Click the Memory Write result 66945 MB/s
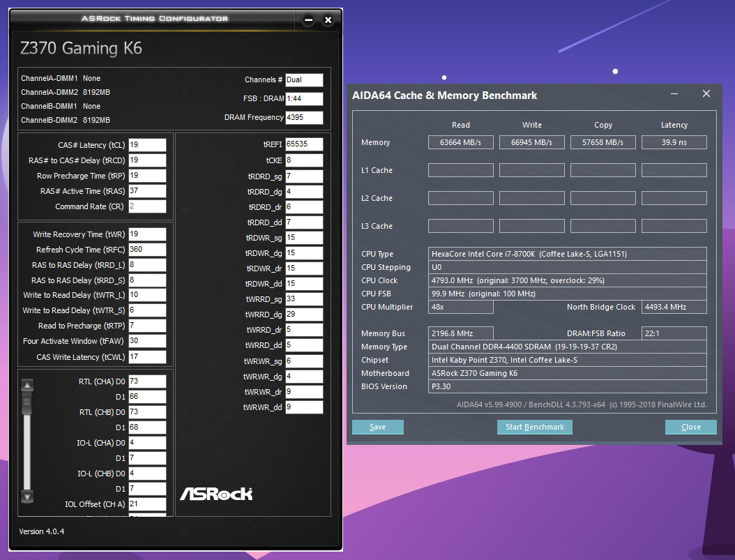Image resolution: width=735 pixels, height=560 pixels. click(x=531, y=142)
